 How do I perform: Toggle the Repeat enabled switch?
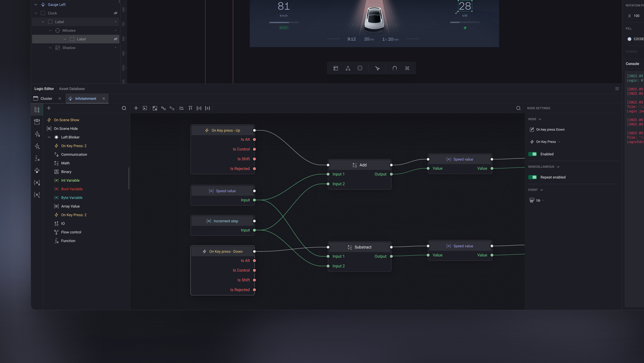[533, 177]
